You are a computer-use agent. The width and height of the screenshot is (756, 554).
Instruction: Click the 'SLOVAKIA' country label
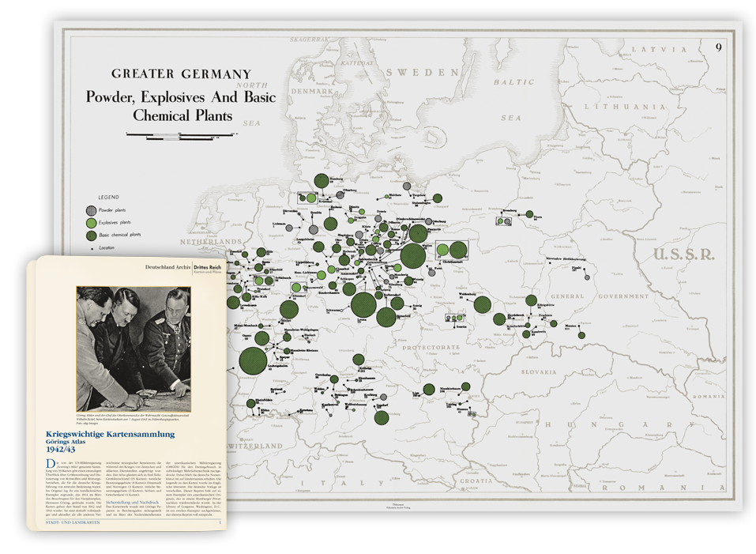click(539, 371)
